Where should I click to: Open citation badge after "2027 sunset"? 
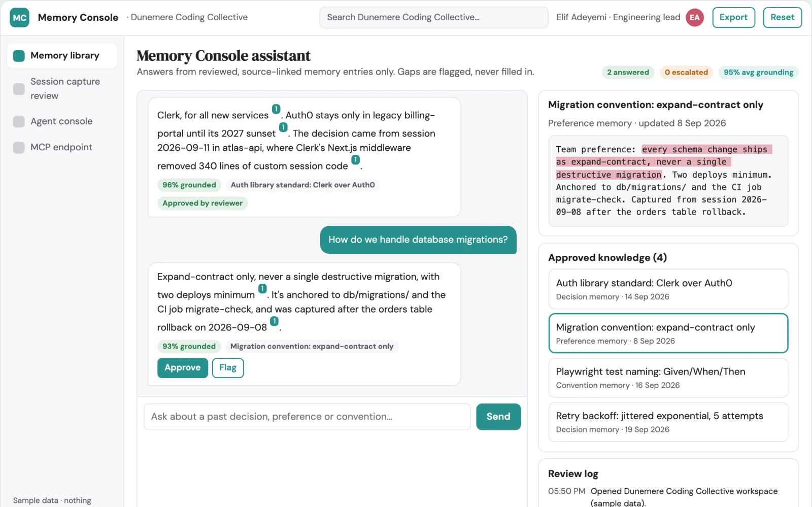(283, 127)
